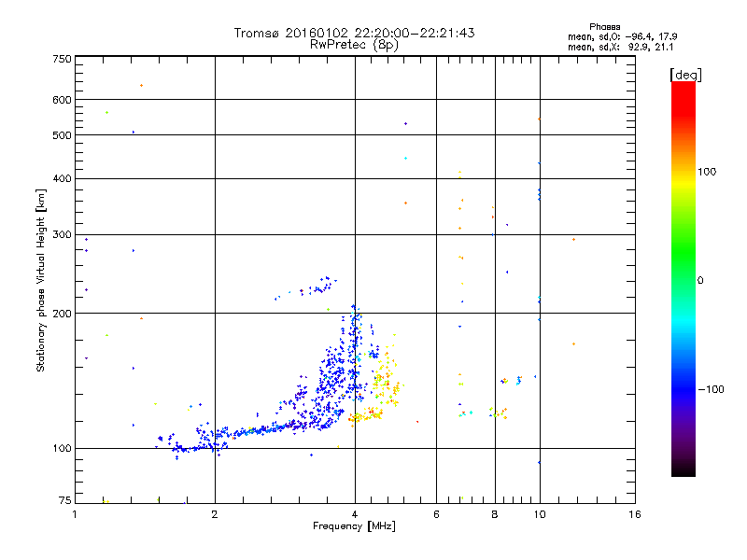Viewport: 747px width, 560px height.
Task: Click the 'Stationary phase Virtual Height [km]' axis label
Action: [41, 281]
